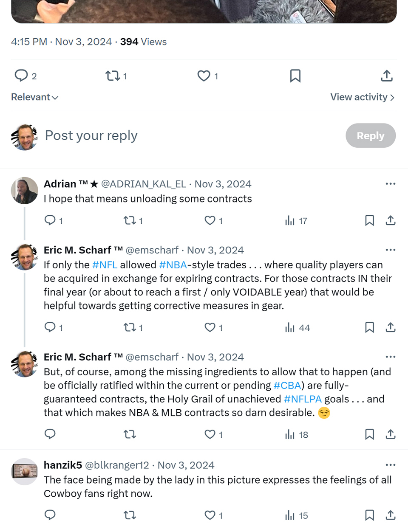Open replies on the main post
The height and width of the screenshot is (532, 408).
point(25,76)
